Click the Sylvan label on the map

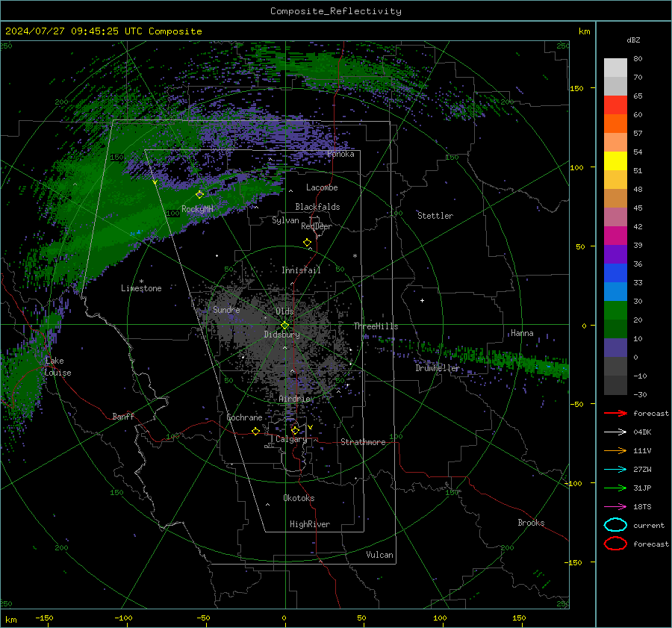coord(285,220)
